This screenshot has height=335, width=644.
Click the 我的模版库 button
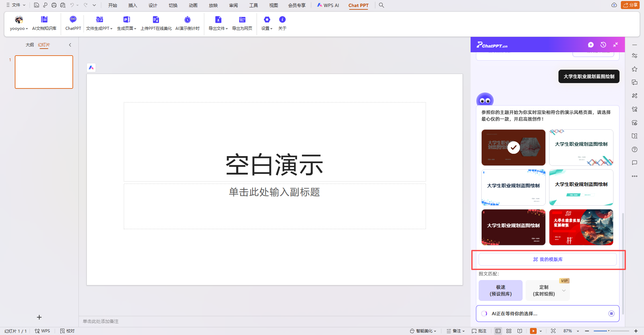tap(547, 259)
